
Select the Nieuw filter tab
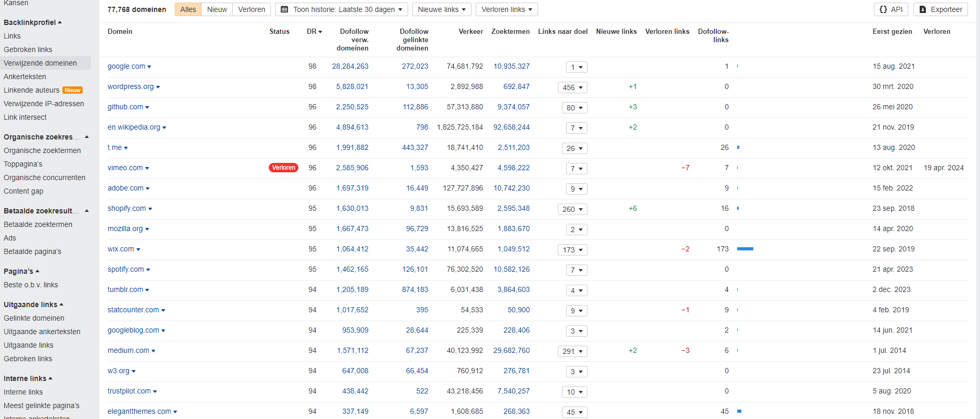(217, 9)
